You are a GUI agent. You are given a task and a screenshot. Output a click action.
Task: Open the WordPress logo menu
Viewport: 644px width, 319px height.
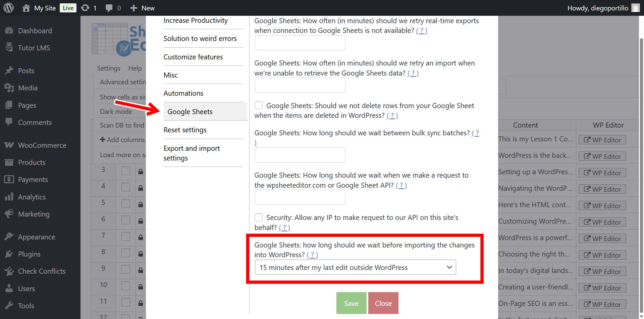coord(8,7)
